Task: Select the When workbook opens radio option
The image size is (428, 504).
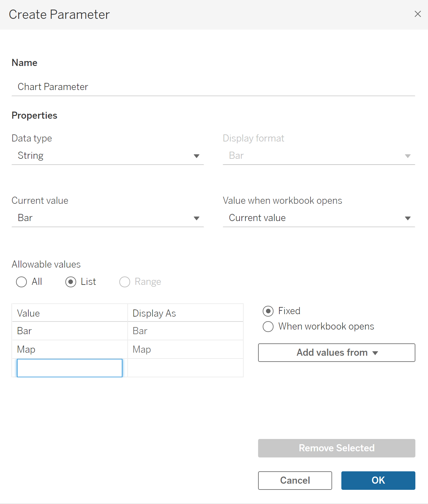Action: click(268, 326)
